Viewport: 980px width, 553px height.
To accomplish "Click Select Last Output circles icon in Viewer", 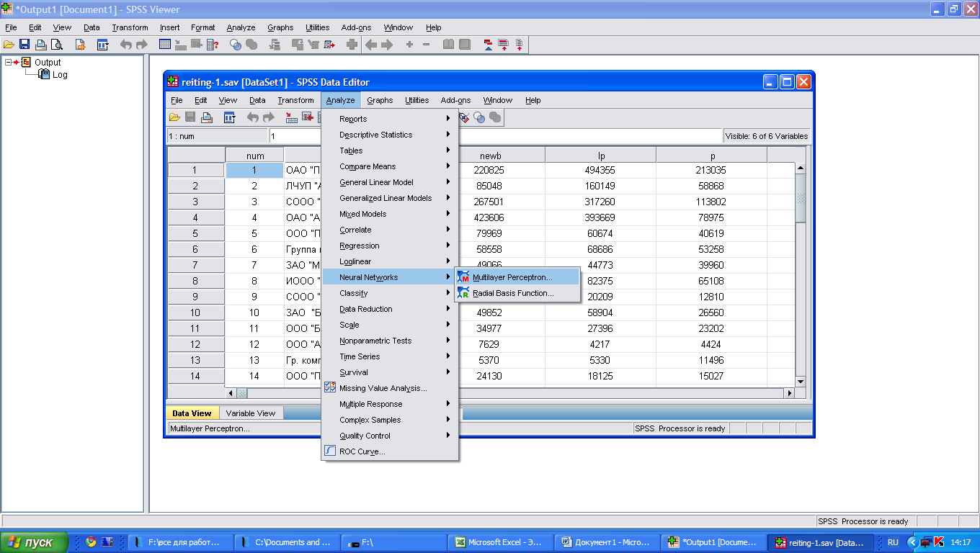I will (x=235, y=45).
